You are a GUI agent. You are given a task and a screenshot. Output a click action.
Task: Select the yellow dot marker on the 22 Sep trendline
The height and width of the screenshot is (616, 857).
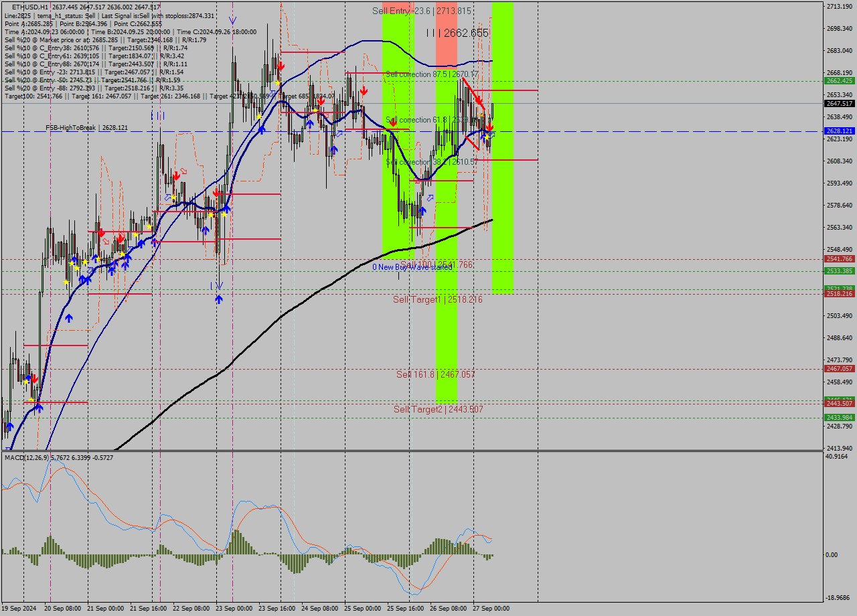(173, 198)
